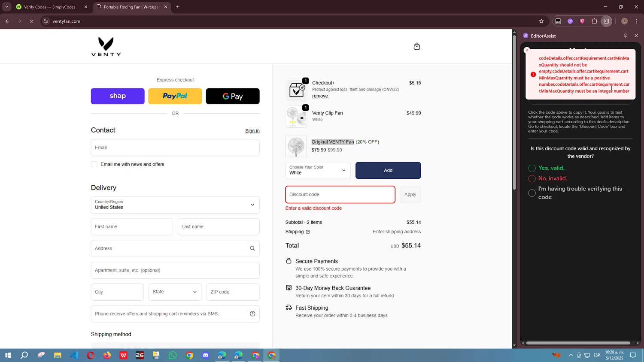Open WhatsApp from the taskbar
Screen dimensions: 644x362
click(173, 355)
